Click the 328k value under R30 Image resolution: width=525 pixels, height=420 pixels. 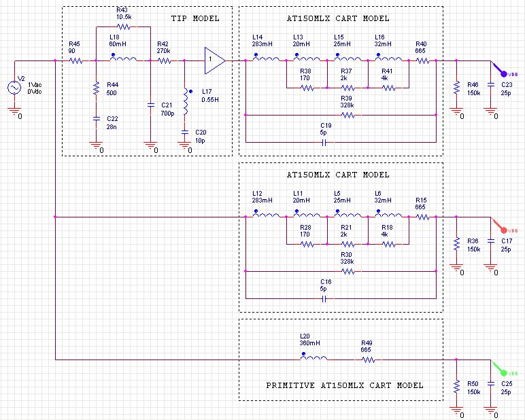348,262
